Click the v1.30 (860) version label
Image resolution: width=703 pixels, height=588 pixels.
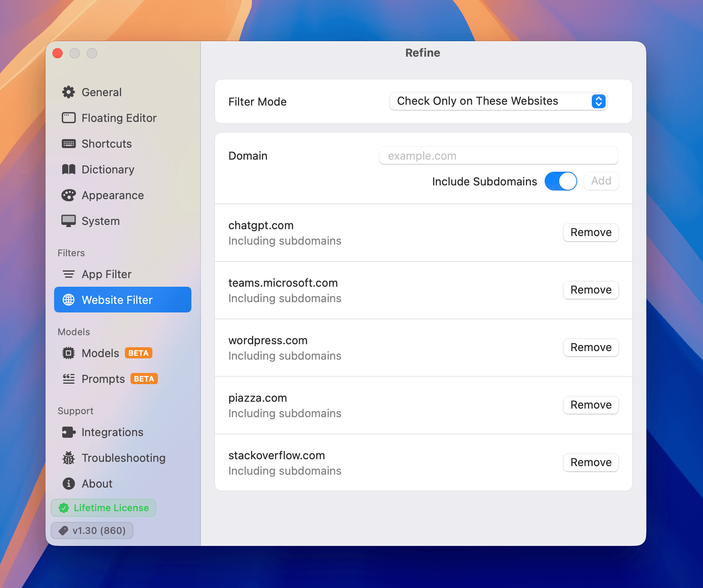pos(99,530)
